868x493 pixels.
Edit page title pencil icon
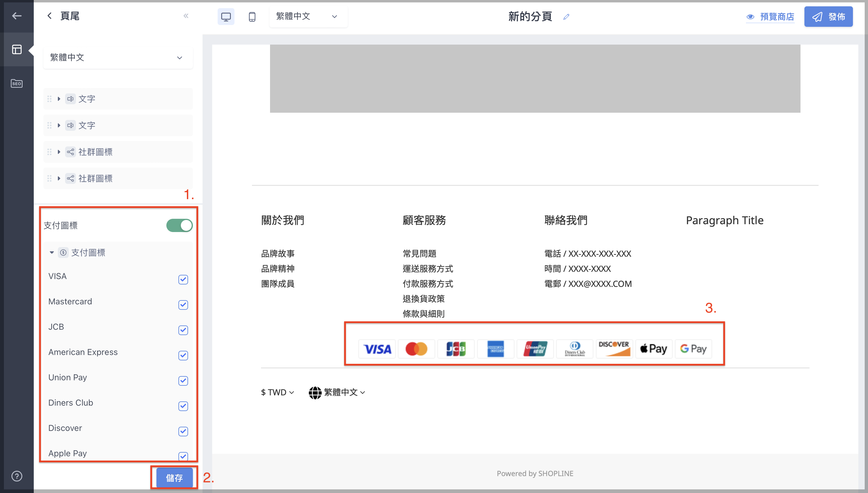(x=566, y=17)
